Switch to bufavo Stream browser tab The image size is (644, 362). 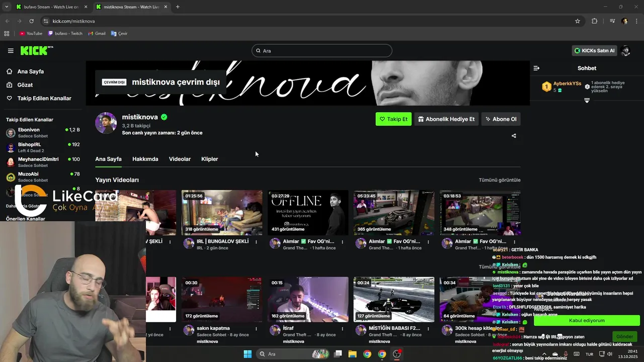pos(51,7)
